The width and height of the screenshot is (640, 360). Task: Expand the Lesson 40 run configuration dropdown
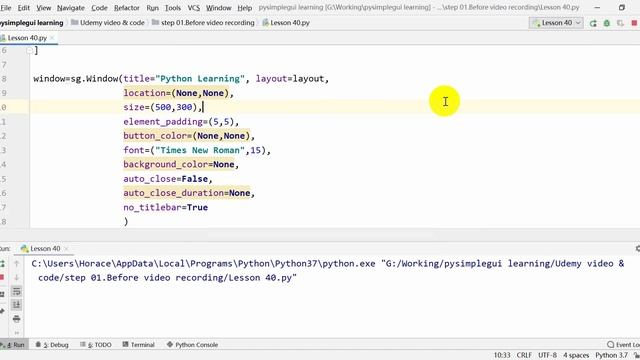[556, 23]
